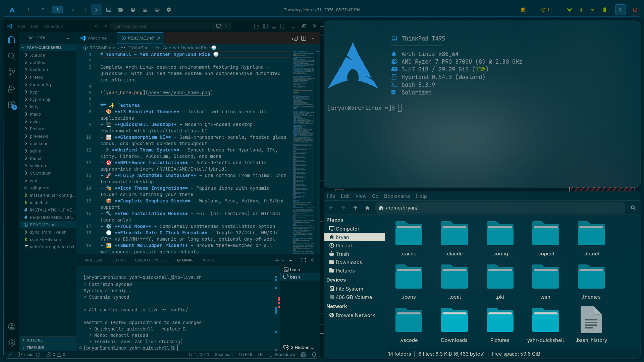
Task: Select Downloads in the Places sidebar
Action: click(355, 262)
